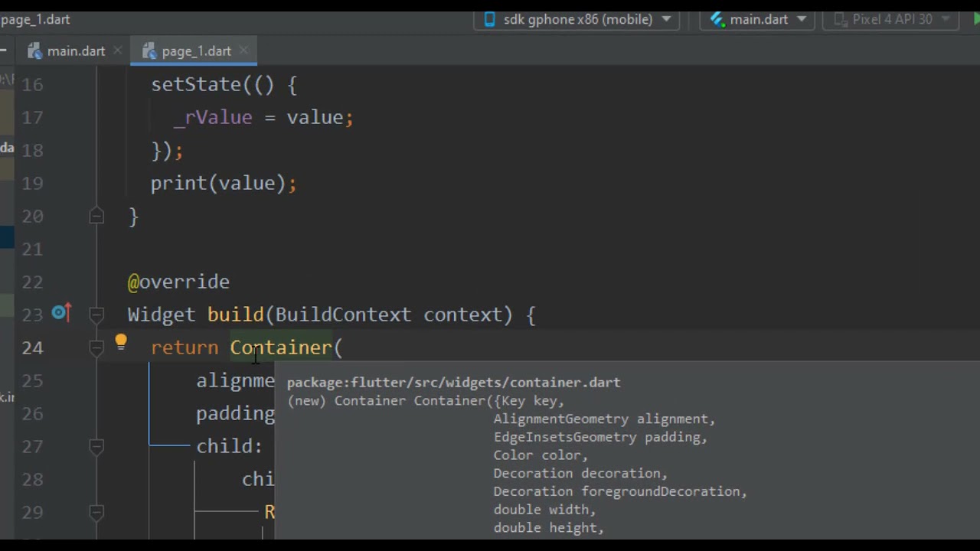The image size is (980, 551).
Task: Open the sdk gphone x86 device dropdown
Action: 577,19
